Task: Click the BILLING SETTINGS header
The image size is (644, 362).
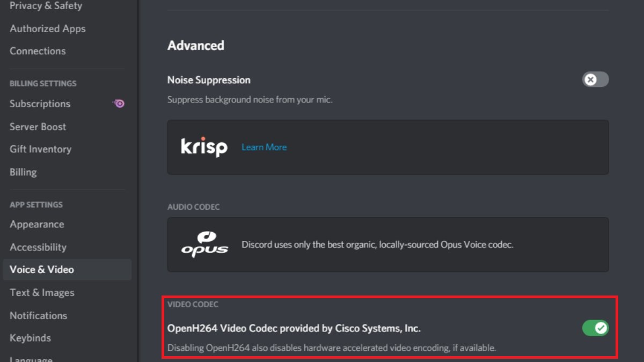Action: (43, 84)
